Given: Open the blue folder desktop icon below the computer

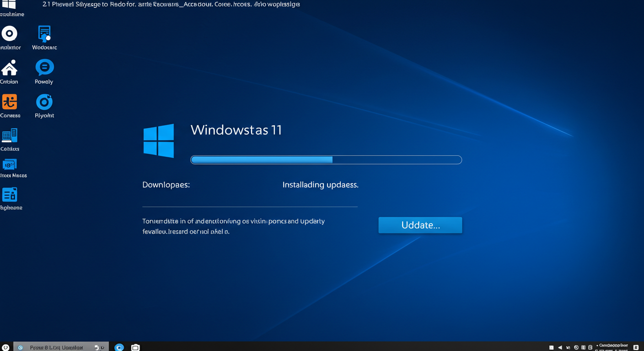Looking at the screenshot, I should click(x=10, y=165).
